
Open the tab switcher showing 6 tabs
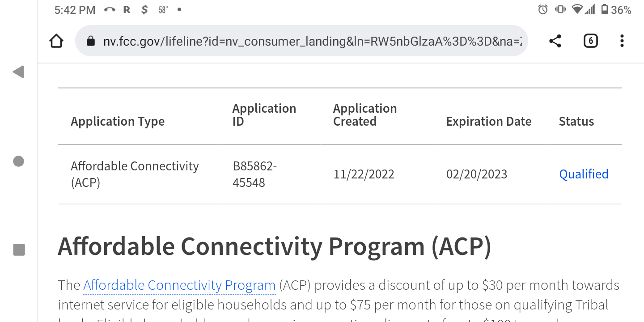point(590,41)
